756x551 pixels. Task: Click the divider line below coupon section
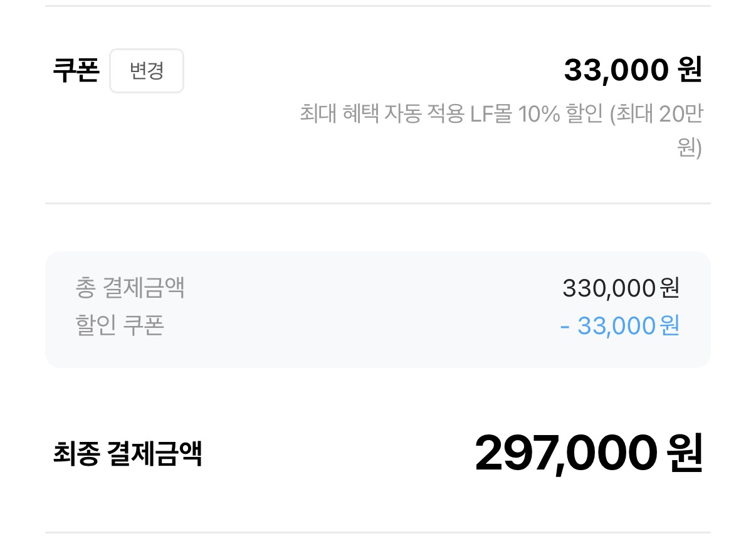point(378,203)
